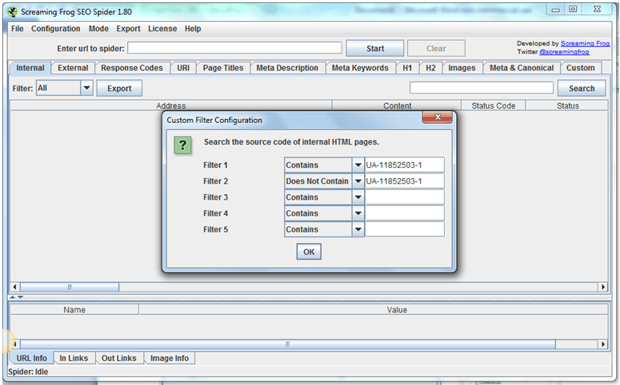620x385 pixels.
Task: Switch to the URL Info tab
Action: coord(31,358)
